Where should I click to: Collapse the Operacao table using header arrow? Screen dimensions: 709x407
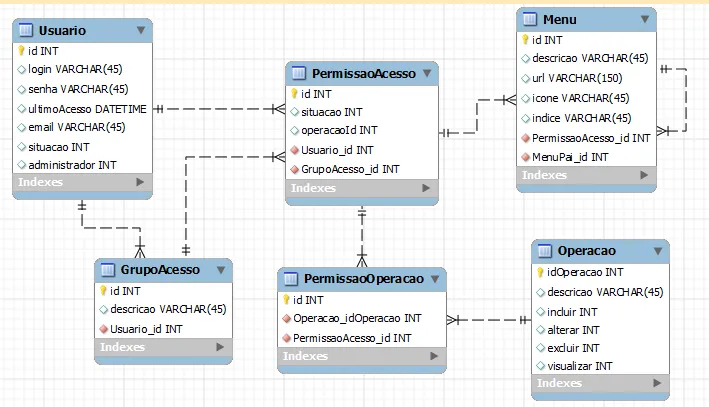click(656, 251)
